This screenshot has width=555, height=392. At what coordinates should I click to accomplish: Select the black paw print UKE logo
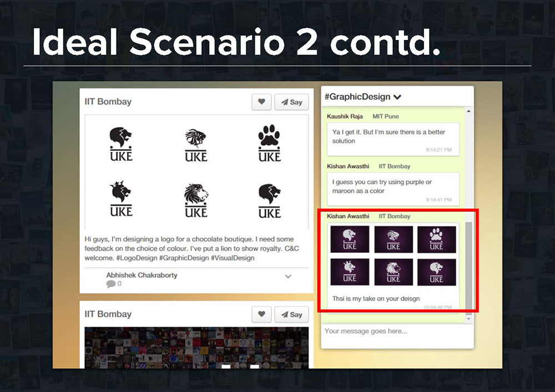click(270, 144)
